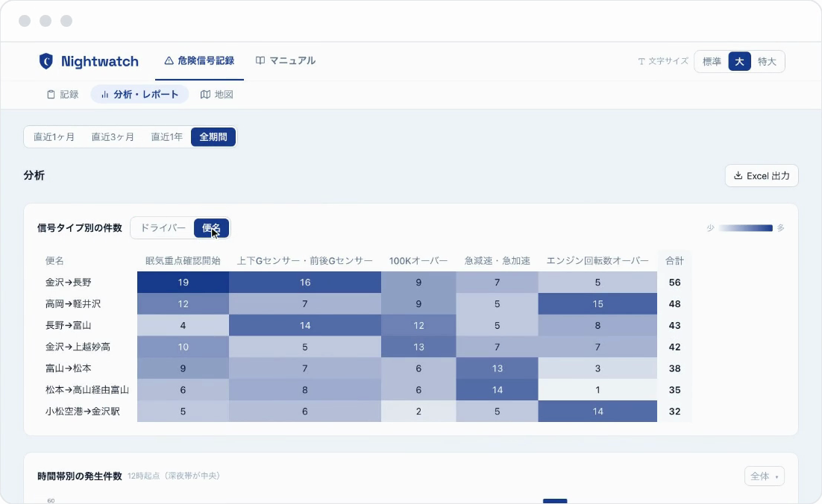The height and width of the screenshot is (504, 822).
Task: Filter period to 直近1年
Action: [x=166, y=136]
